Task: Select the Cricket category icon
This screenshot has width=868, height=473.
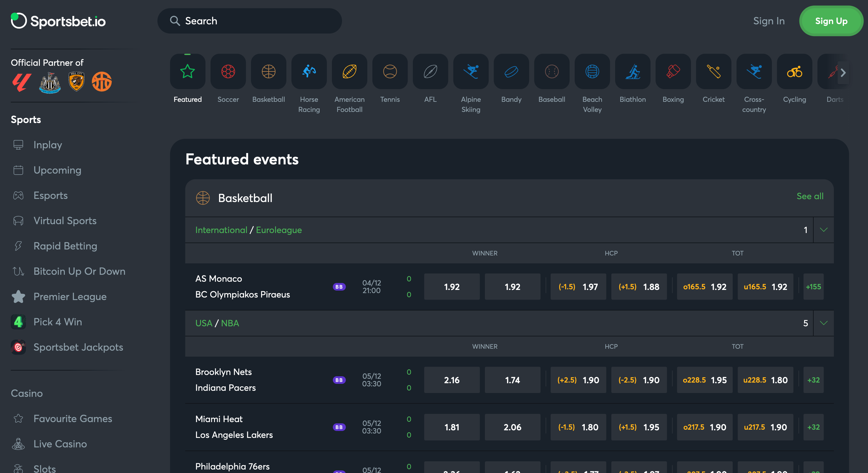Action: pyautogui.click(x=713, y=71)
